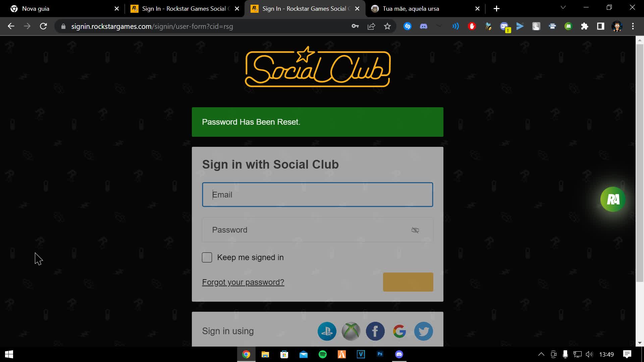Screen dimensions: 644x362
Task: Open the Extensions puzzle piece menu
Action: coord(585,26)
